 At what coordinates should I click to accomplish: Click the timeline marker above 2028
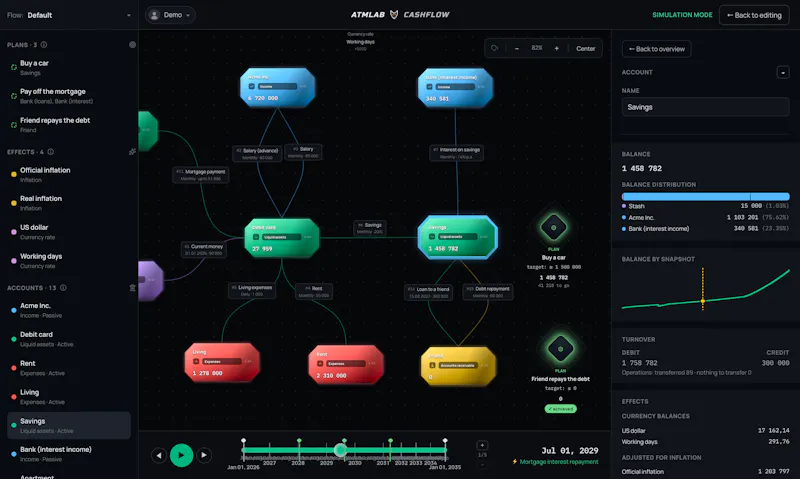(299, 440)
